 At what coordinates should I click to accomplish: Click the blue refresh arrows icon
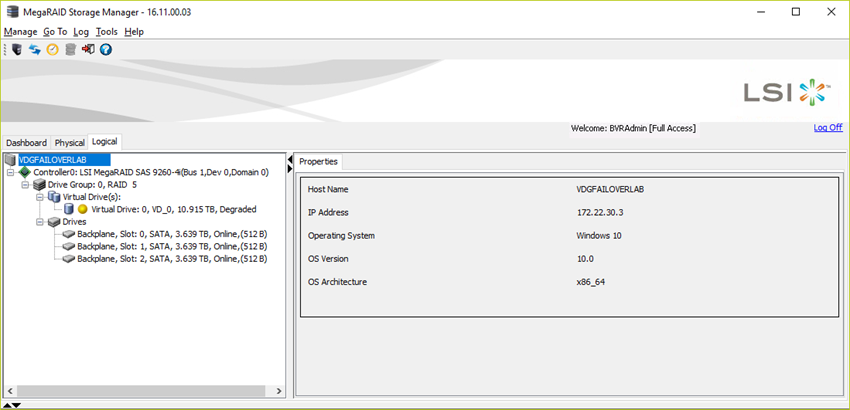(x=34, y=49)
